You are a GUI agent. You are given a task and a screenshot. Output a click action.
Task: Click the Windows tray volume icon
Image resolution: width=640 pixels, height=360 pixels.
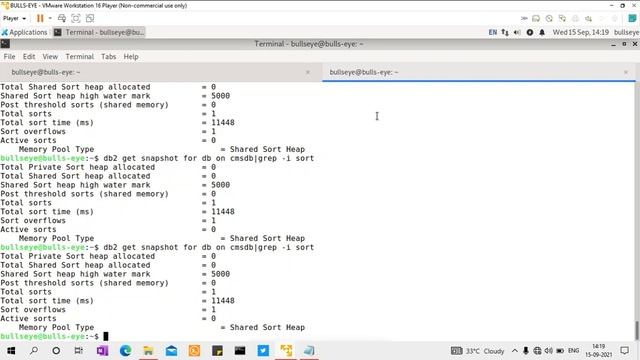tap(549, 351)
